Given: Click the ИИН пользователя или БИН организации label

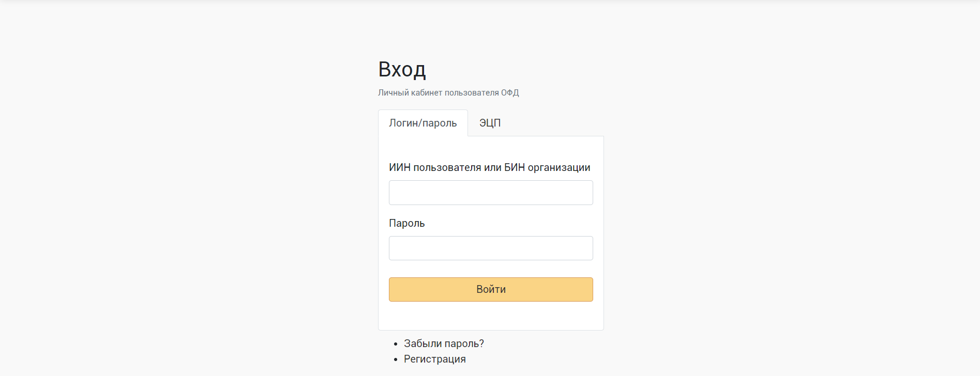Looking at the screenshot, I should (x=489, y=167).
